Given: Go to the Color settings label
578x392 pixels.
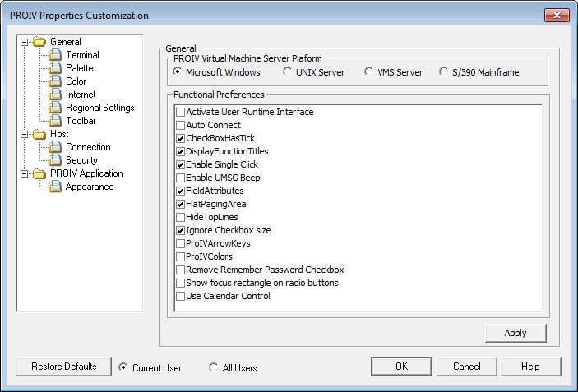Looking at the screenshot, I should 76,81.
